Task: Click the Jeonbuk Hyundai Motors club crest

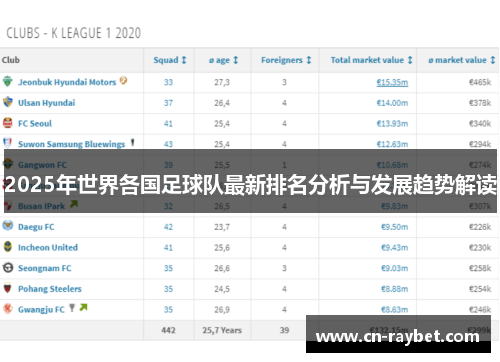Action: point(8,81)
